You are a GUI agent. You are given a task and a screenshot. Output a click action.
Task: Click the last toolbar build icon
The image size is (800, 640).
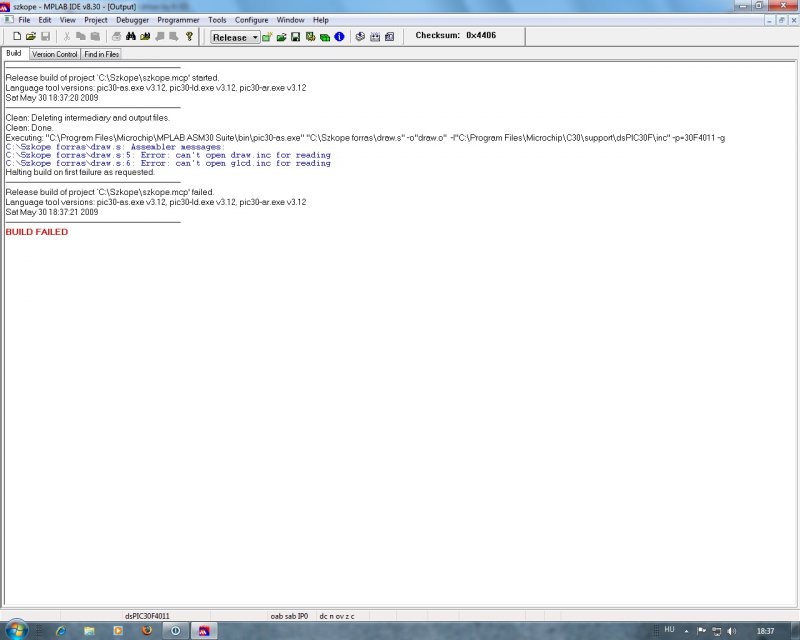(389, 37)
